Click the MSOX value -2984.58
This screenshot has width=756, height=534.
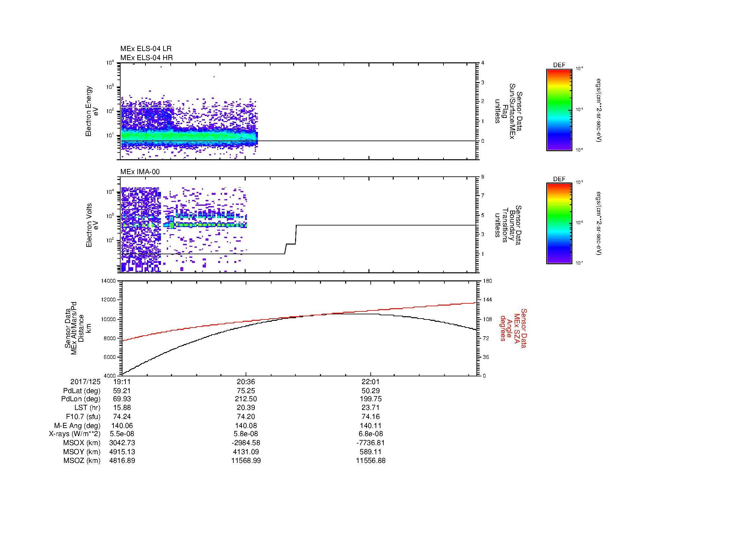[246, 443]
